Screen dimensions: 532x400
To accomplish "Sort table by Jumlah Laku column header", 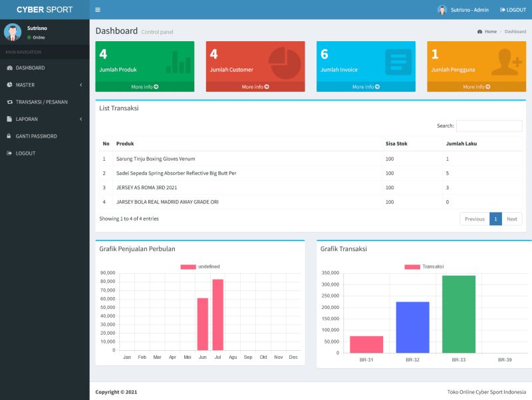I will (483, 144).
